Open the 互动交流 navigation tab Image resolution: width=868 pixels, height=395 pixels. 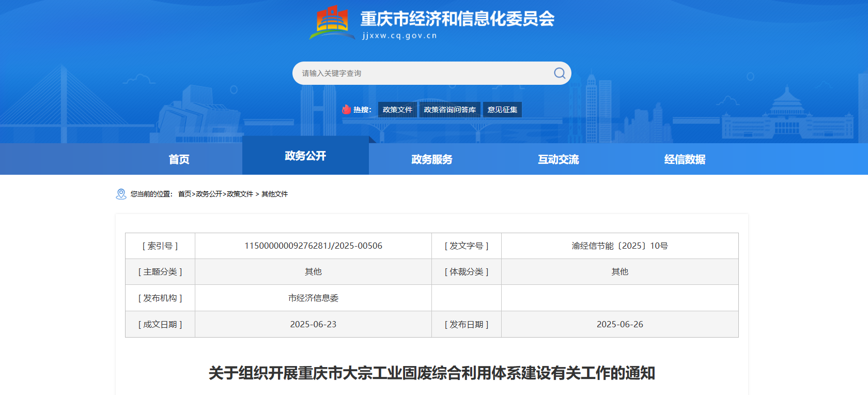(559, 159)
